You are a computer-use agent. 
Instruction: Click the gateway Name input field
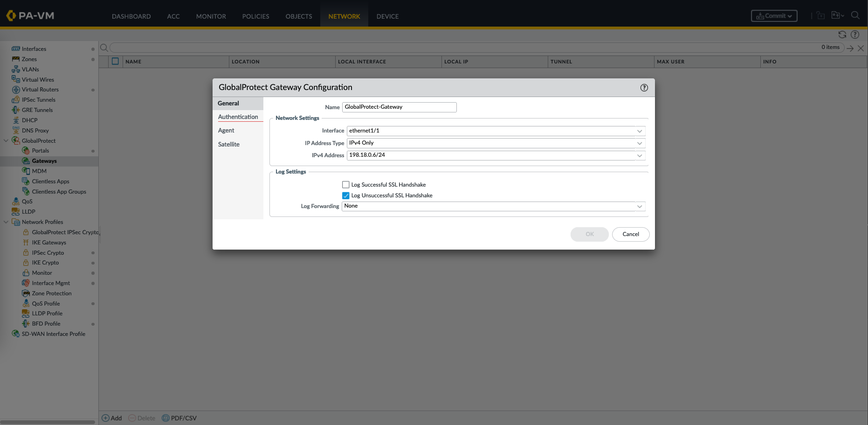coord(399,107)
